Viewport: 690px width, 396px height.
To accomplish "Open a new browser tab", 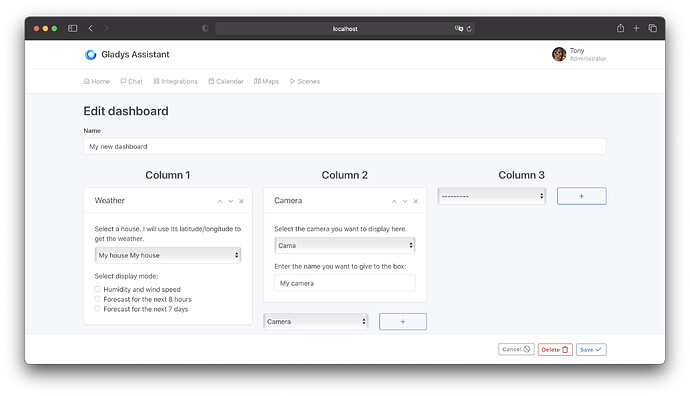I will [x=636, y=28].
